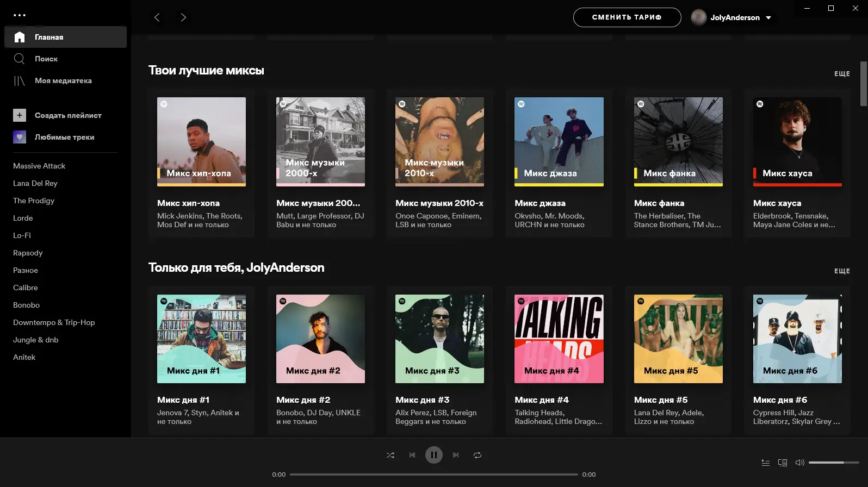Viewport: 868px width, 487px height.
Task: Open Anitek playlist
Action: [24, 357]
